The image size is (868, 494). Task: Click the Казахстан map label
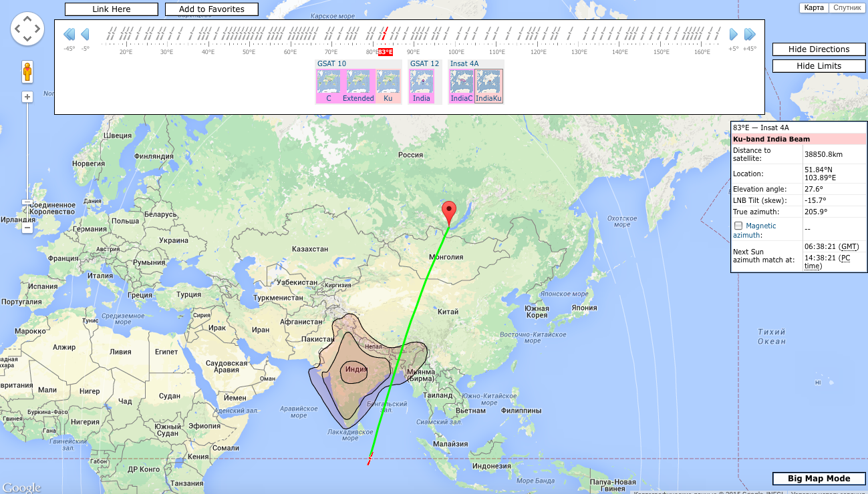click(x=310, y=249)
